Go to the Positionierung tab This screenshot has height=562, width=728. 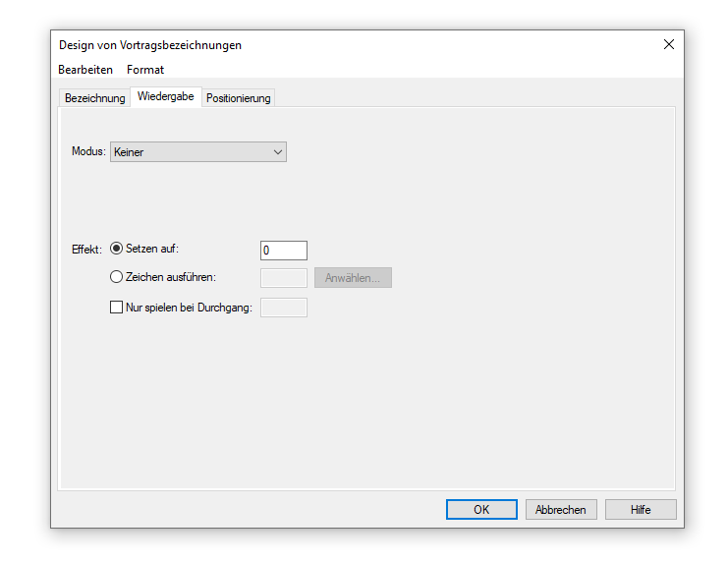[238, 98]
